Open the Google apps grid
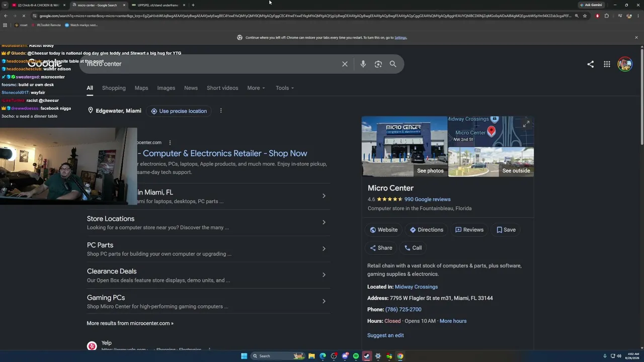This screenshot has width=644, height=362. pyautogui.click(x=607, y=64)
